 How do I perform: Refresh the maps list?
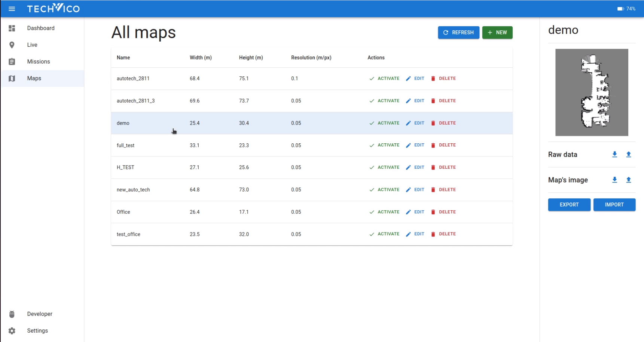(458, 33)
